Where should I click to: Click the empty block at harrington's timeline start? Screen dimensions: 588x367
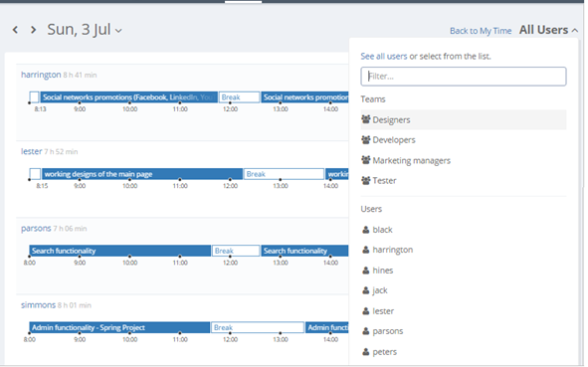point(34,97)
